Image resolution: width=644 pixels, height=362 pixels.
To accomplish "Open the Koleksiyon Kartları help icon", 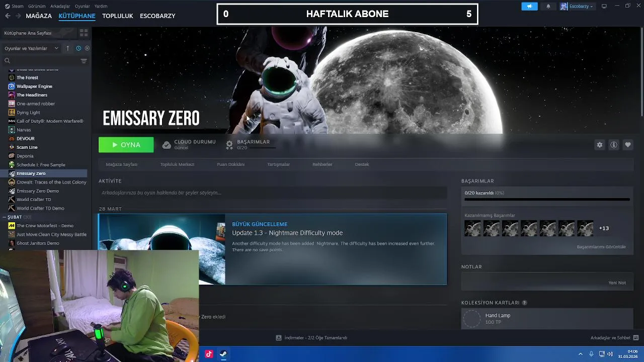I will tap(524, 303).
